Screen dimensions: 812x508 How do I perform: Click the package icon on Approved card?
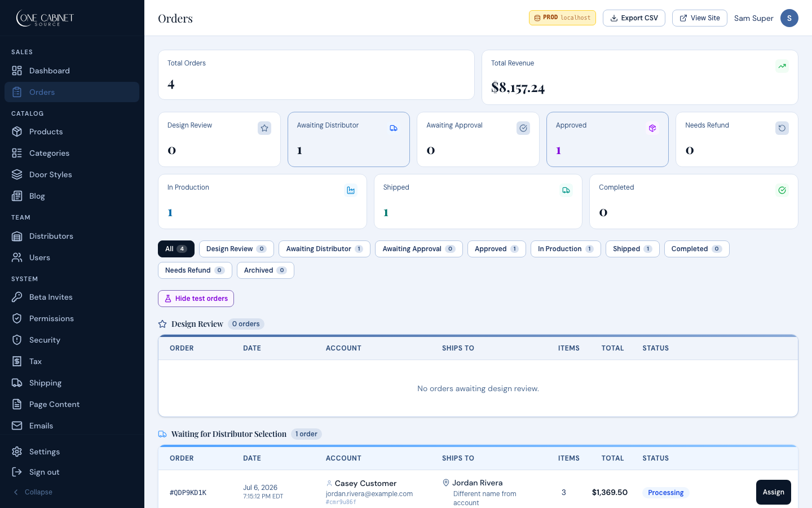652,128
